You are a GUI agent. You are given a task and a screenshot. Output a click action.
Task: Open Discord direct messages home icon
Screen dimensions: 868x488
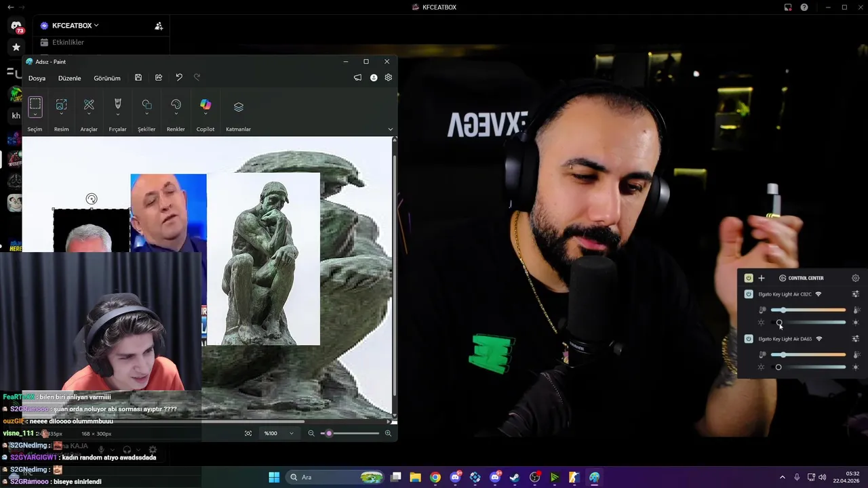[x=16, y=26]
